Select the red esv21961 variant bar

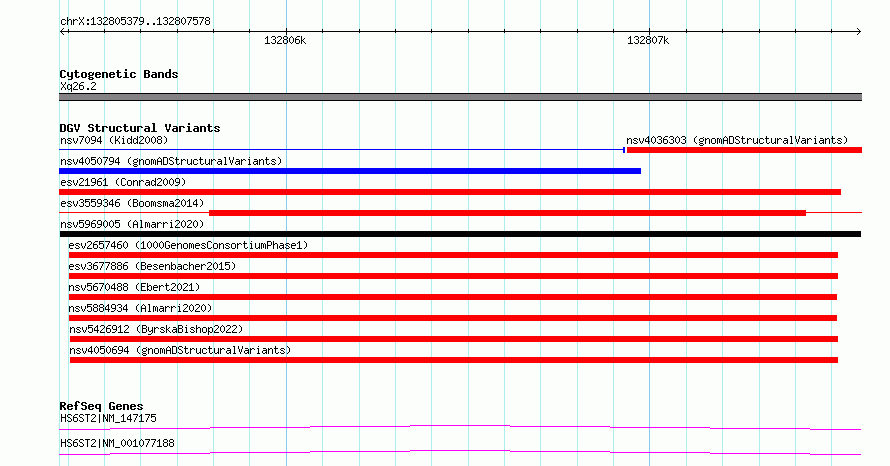coord(450,192)
